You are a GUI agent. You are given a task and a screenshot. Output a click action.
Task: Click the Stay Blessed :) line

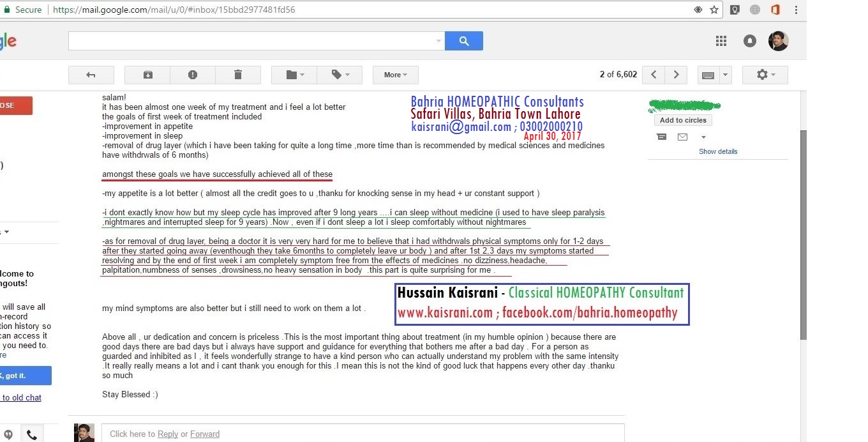coord(130,394)
